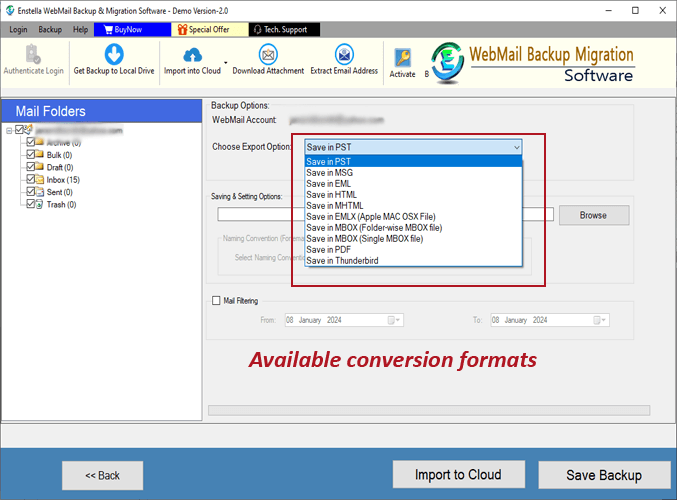Image resolution: width=677 pixels, height=500 pixels.
Task: Click the Activate key icon
Action: (x=402, y=57)
